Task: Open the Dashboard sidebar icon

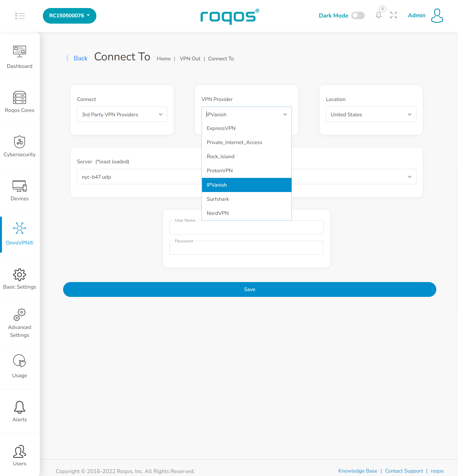Action: click(19, 52)
